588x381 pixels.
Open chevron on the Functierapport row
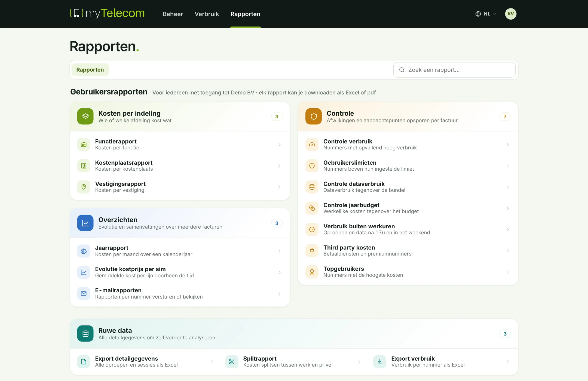click(x=279, y=145)
